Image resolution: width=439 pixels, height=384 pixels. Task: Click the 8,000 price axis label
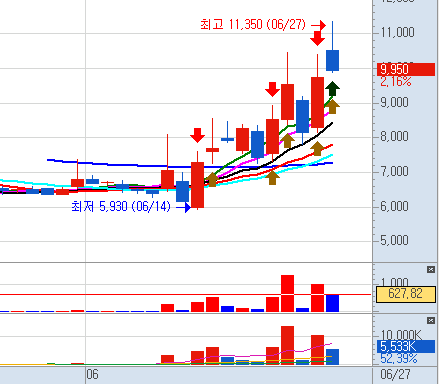point(394,137)
